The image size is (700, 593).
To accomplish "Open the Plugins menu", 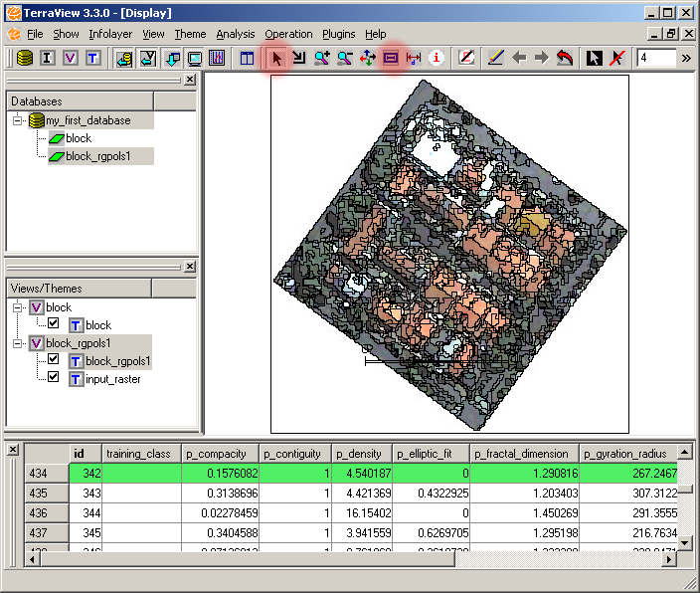I will (x=338, y=34).
